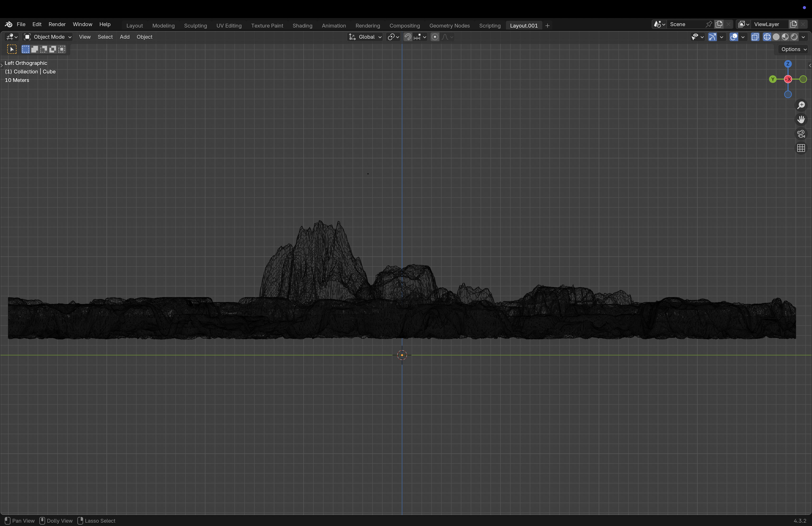The image size is (812, 526).
Task: Choose the Extend selection mode
Action: coord(34,49)
